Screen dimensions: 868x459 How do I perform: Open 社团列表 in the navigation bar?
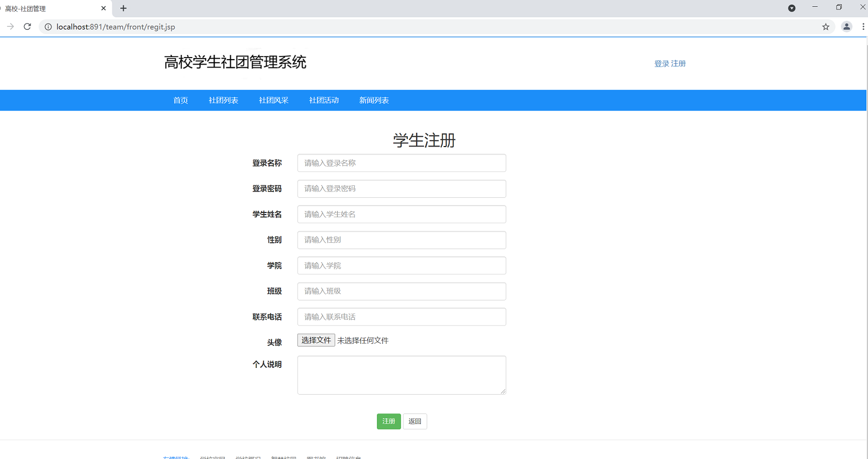tap(223, 100)
